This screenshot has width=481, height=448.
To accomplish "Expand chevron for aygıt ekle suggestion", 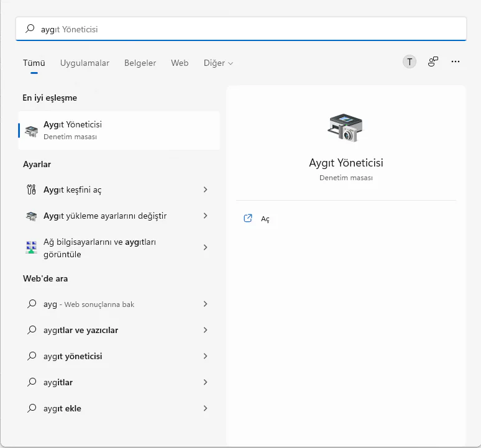I will tap(205, 408).
